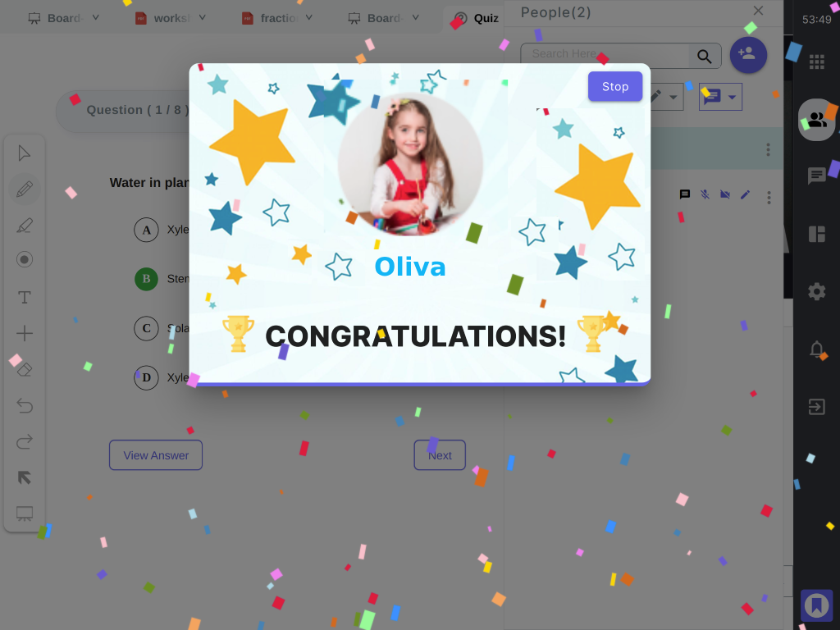Expand the first Board tab dropdown arrow
This screenshot has width=840, height=630.
point(95,18)
